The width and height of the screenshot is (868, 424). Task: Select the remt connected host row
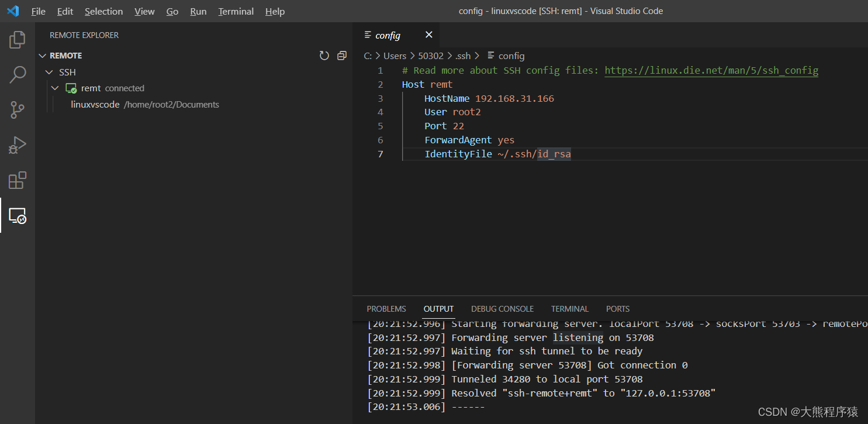[193, 88]
